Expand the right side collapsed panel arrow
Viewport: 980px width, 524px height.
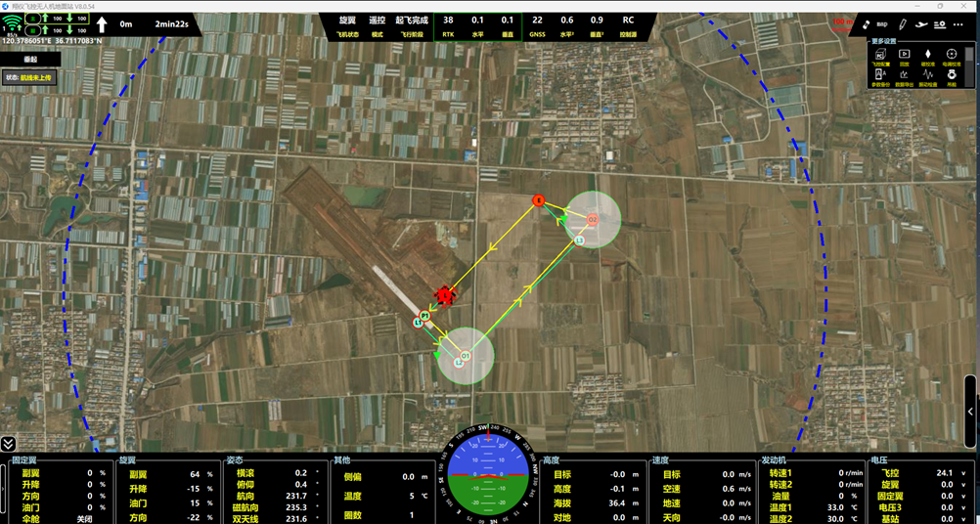click(x=970, y=411)
